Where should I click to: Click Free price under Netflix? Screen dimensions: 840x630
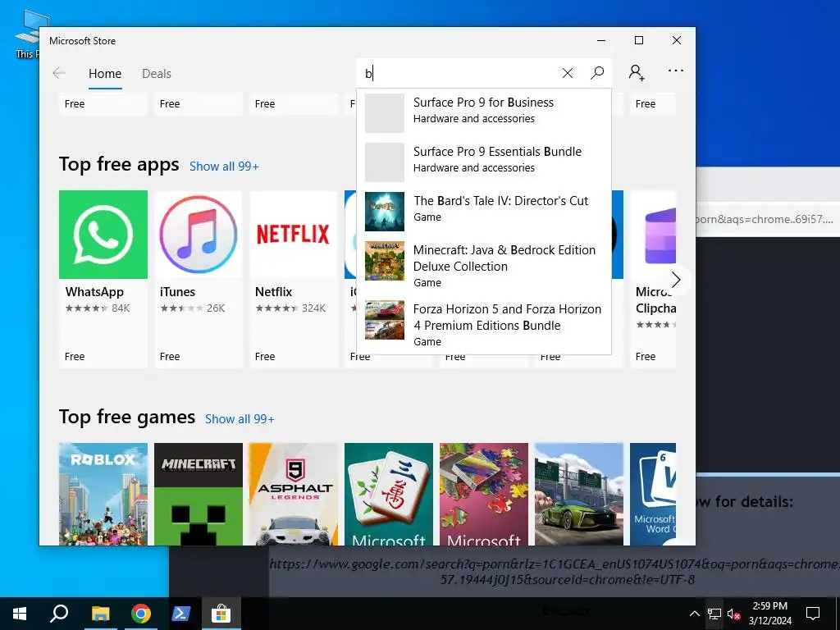[265, 356]
